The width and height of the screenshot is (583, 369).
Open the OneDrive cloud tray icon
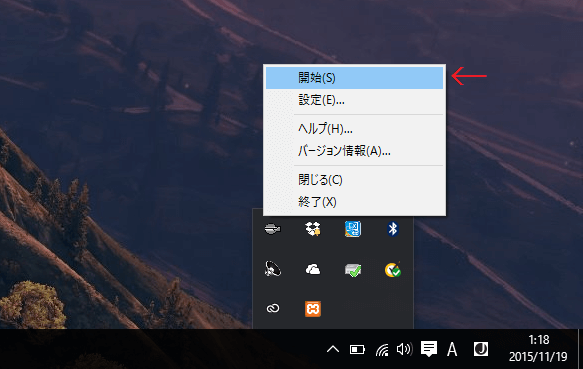pyautogui.click(x=313, y=269)
